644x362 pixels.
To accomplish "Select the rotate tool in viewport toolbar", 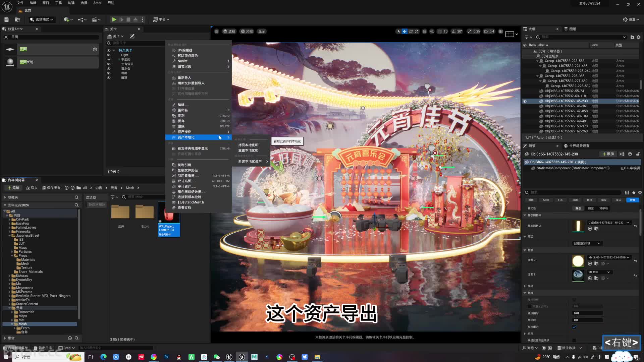I will click(x=411, y=32).
